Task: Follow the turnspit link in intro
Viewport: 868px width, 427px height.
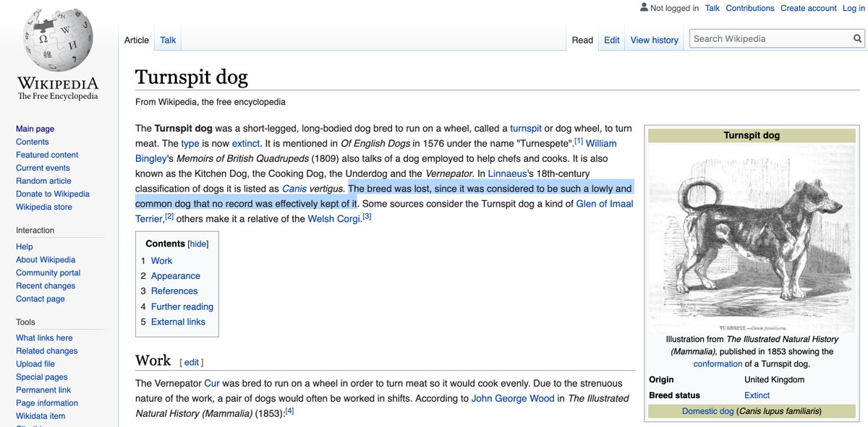Action: click(526, 129)
